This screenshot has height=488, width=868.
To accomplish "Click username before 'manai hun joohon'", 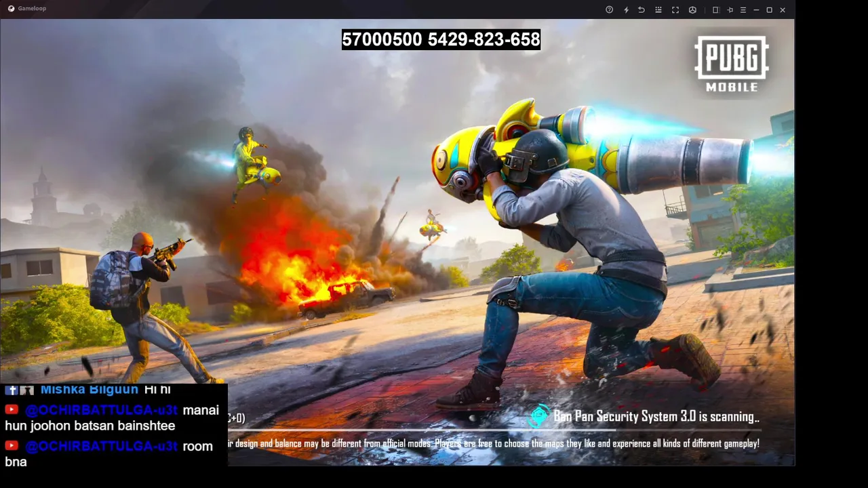I will click(101, 410).
